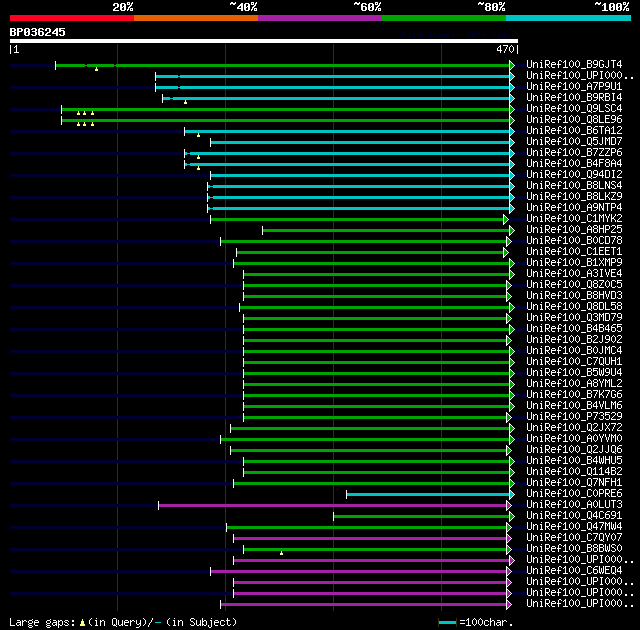Viewport: 640px width, 630px height.
Task: Click the orange ~40% segment of the color scale
Action: [x=196, y=18]
